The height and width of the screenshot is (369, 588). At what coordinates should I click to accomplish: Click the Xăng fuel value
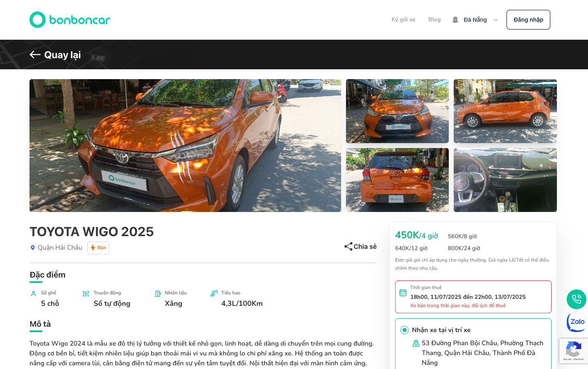pyautogui.click(x=174, y=303)
